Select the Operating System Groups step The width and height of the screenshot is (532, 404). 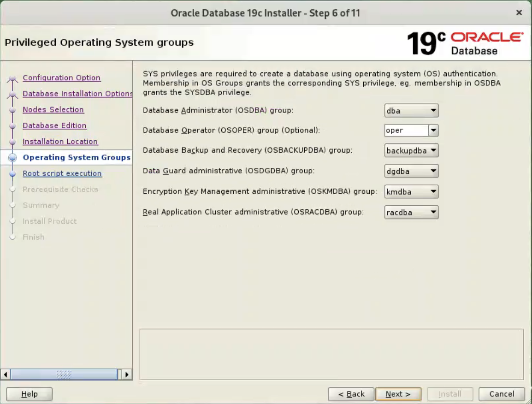click(x=77, y=158)
